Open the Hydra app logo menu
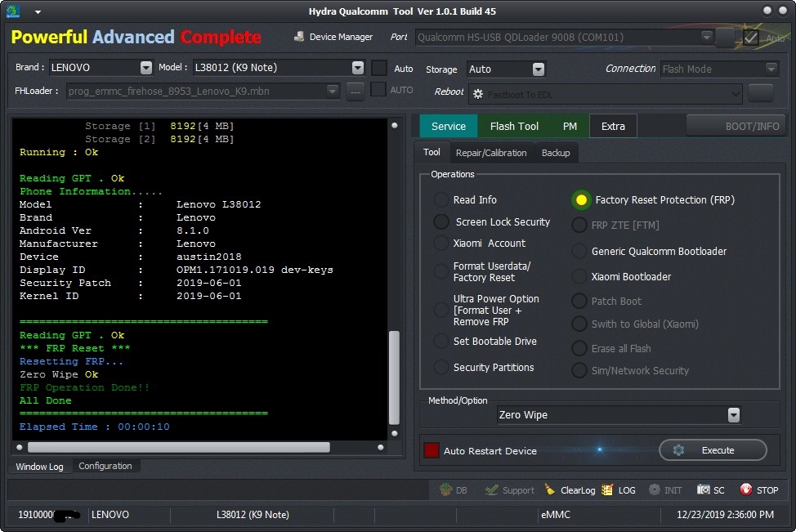796x532 pixels. (12, 11)
